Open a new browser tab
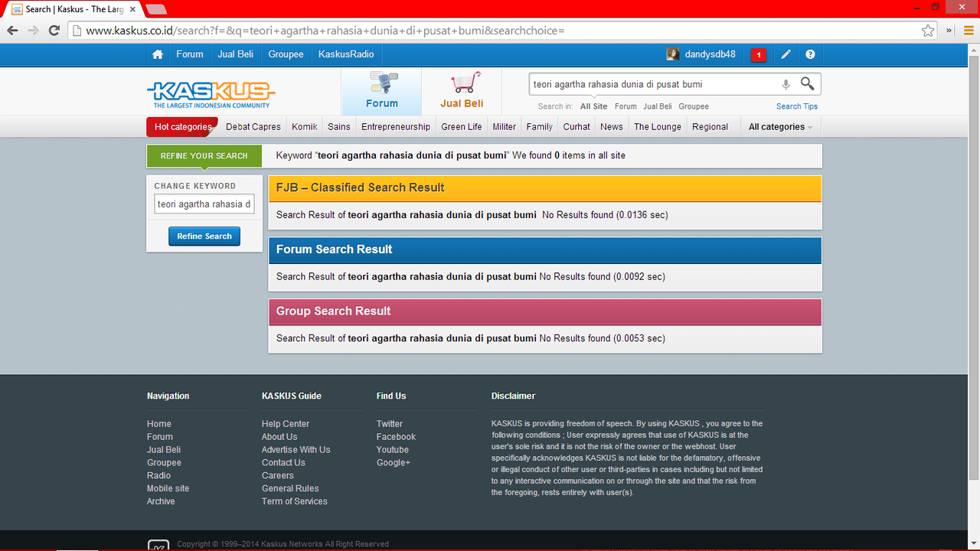 pos(156,9)
